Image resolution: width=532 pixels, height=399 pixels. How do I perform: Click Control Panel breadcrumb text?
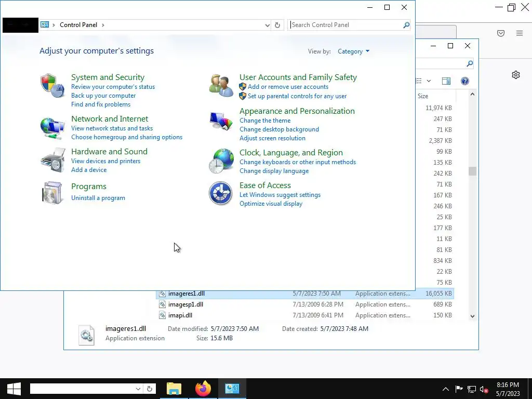pyautogui.click(x=78, y=25)
